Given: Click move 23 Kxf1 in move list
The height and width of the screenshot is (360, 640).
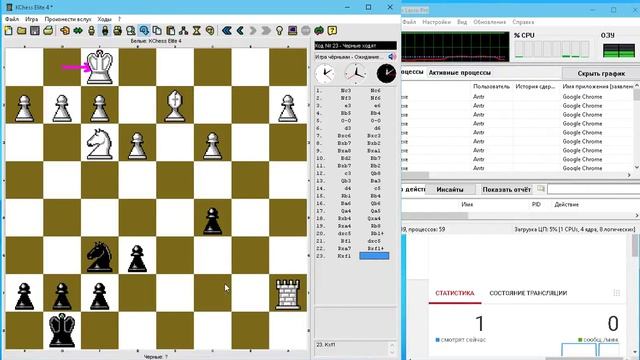Looking at the screenshot, I should coord(345,256).
